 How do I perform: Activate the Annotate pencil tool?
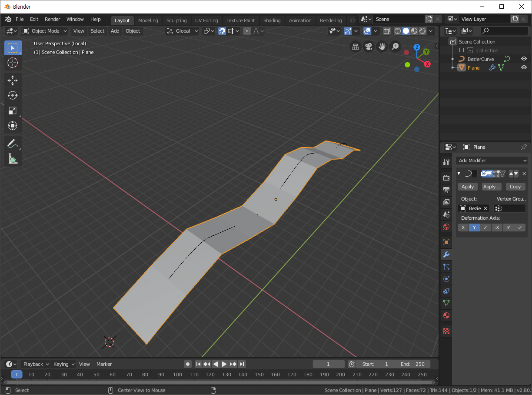click(13, 144)
